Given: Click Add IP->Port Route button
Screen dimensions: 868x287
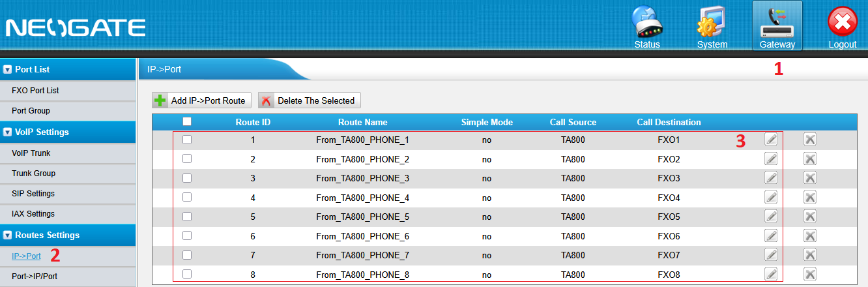Looking at the screenshot, I should [x=201, y=100].
